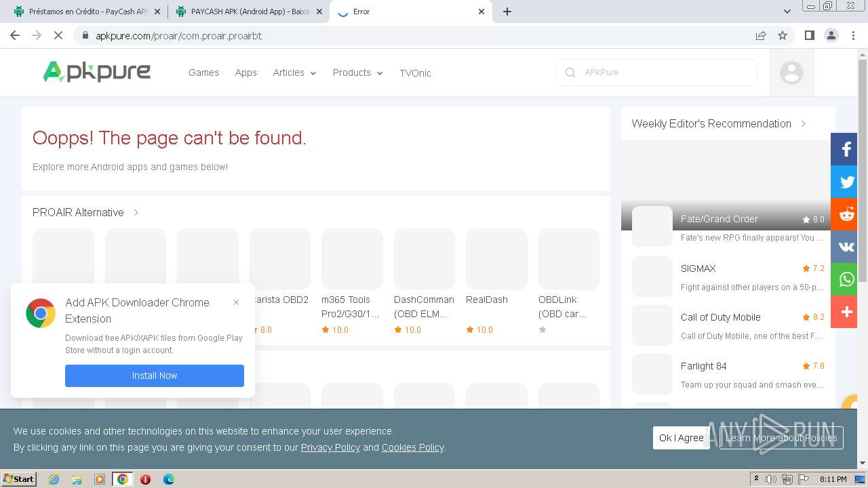Bookmark this page with star icon

(x=783, y=35)
